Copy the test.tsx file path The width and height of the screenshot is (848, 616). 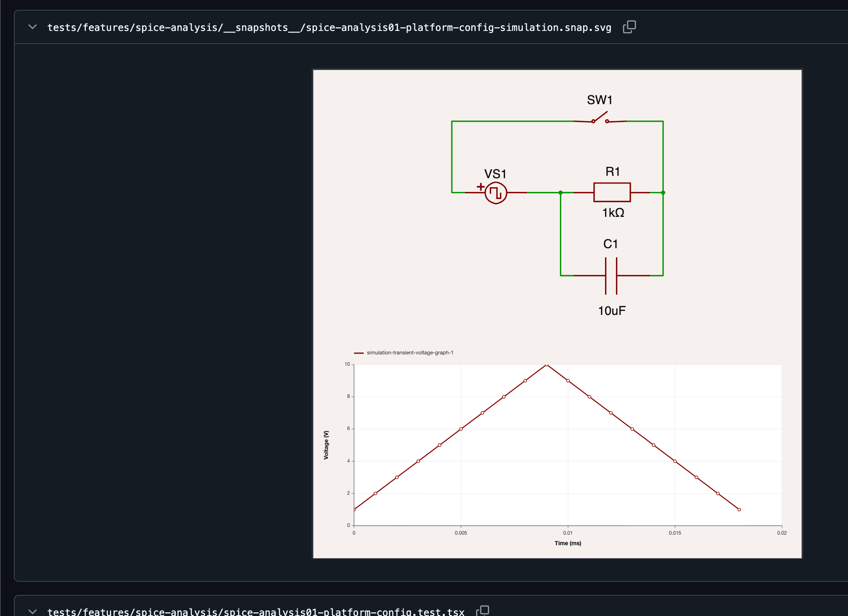(x=483, y=610)
